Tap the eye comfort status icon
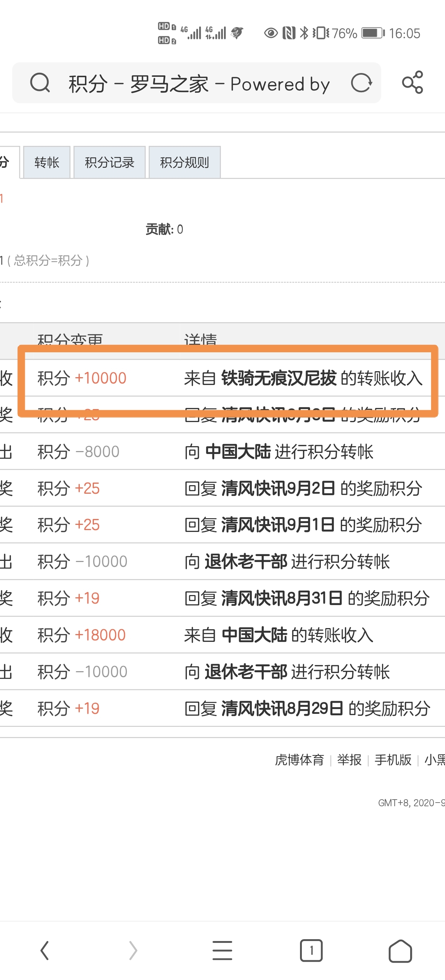 271,33
